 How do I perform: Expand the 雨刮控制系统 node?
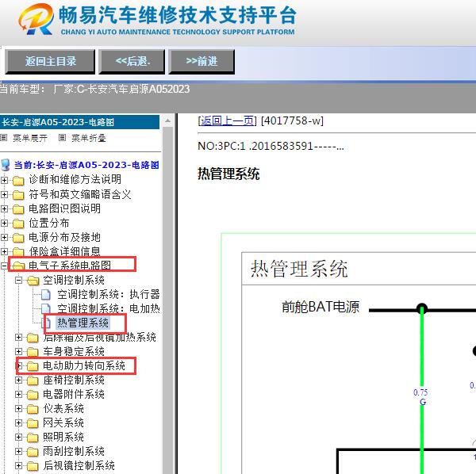18,451
